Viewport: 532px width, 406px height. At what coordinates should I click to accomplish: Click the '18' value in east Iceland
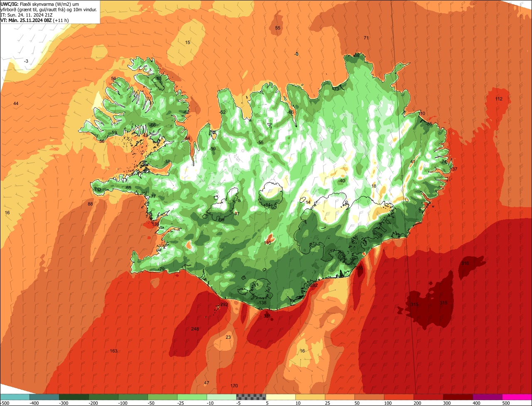pyautogui.click(x=374, y=186)
